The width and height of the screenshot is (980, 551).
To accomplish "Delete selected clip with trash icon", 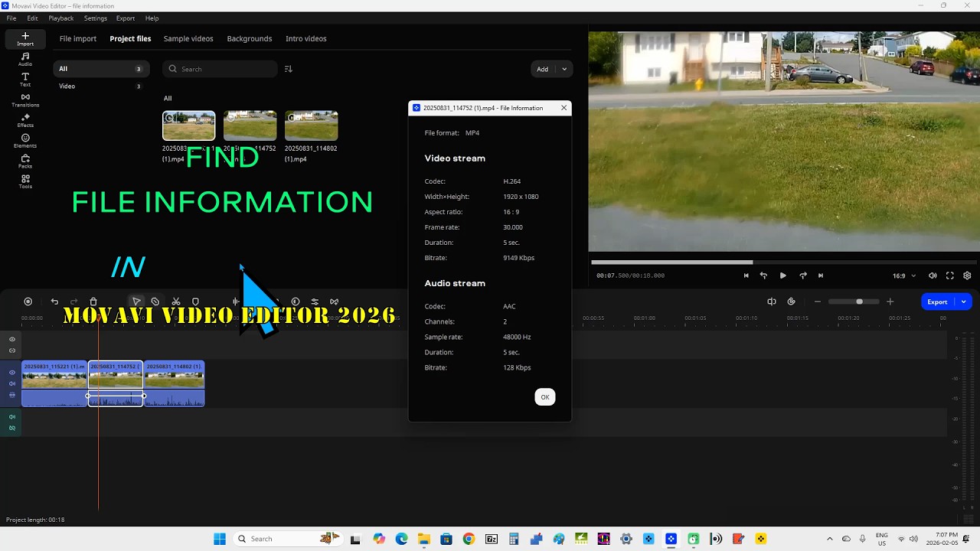I will click(93, 302).
